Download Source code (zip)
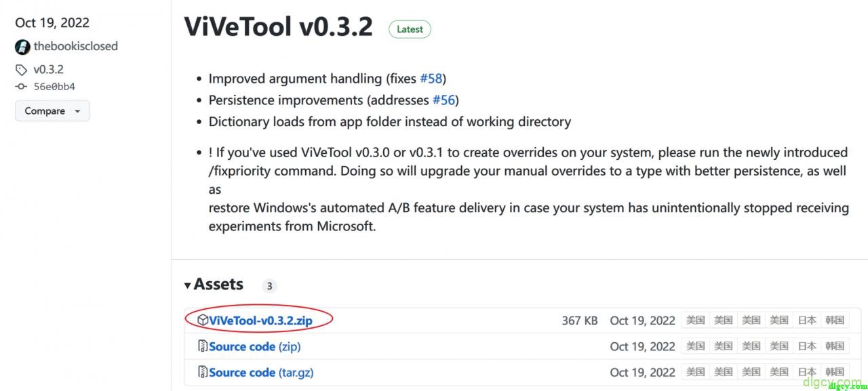This screenshot has height=391, width=868. tap(254, 346)
